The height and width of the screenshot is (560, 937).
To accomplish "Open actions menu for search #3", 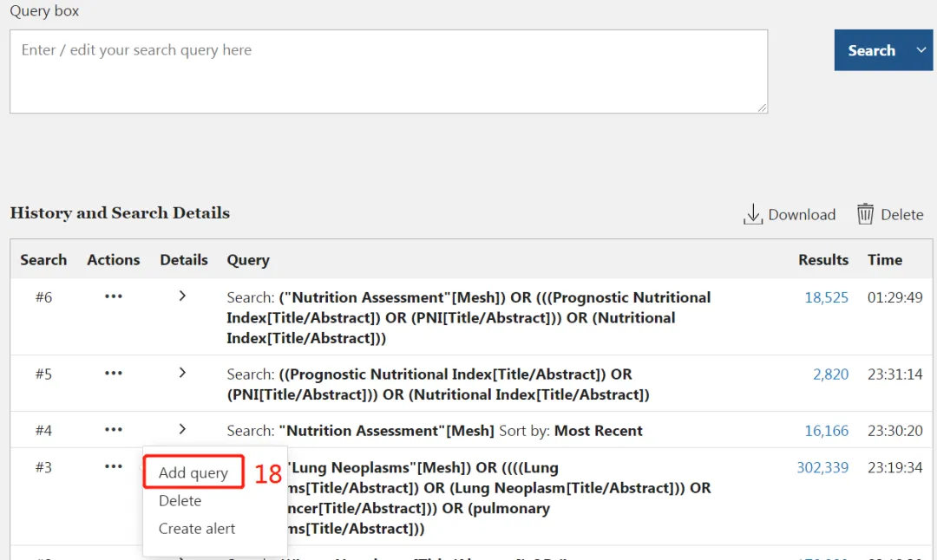I will [x=113, y=467].
